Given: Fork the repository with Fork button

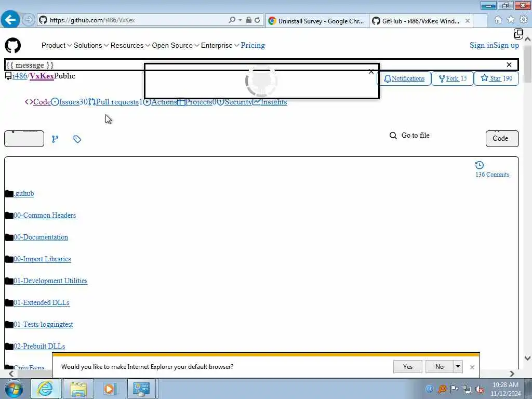Looking at the screenshot, I should (x=453, y=78).
